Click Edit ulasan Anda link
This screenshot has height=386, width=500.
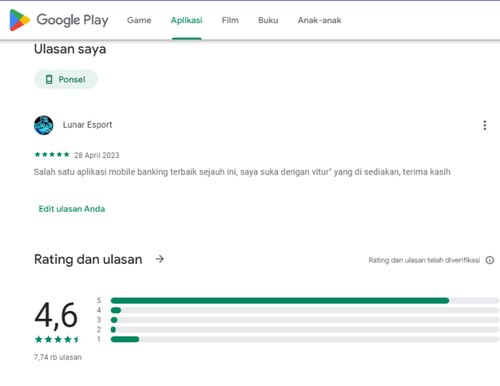[72, 209]
